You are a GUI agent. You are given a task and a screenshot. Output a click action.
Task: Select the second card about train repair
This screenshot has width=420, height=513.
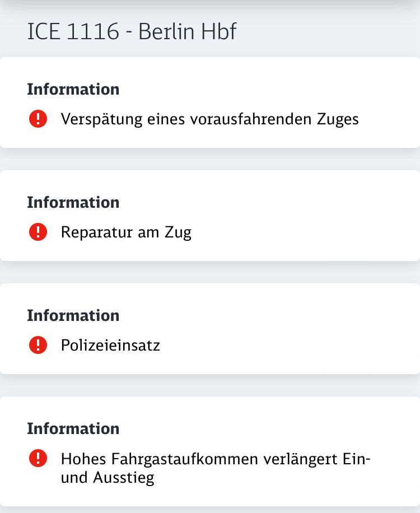coord(210,216)
